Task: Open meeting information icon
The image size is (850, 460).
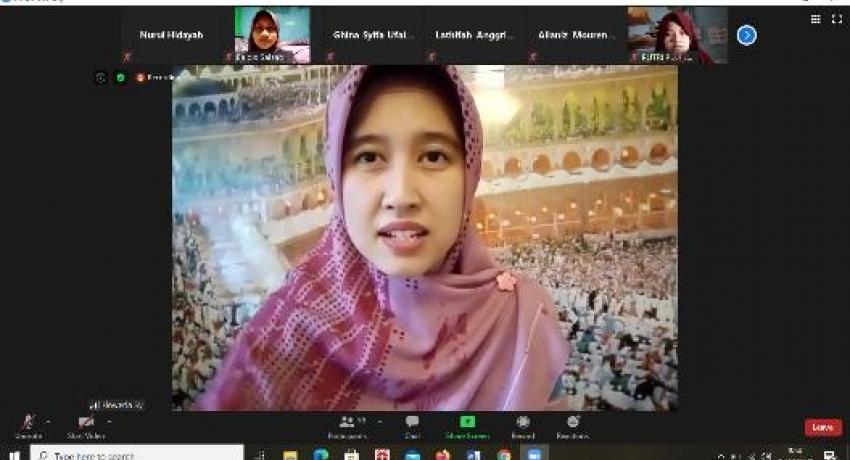Action: (x=101, y=78)
